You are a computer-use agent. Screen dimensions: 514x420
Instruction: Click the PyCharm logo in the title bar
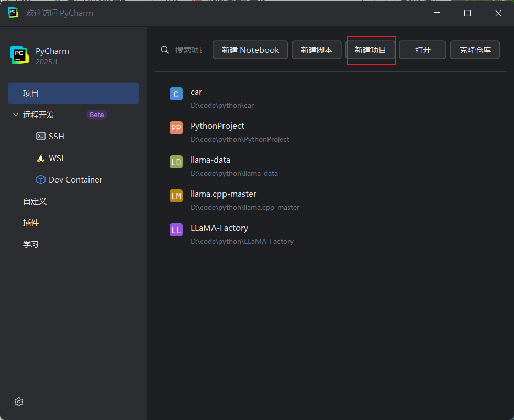pyautogui.click(x=13, y=13)
